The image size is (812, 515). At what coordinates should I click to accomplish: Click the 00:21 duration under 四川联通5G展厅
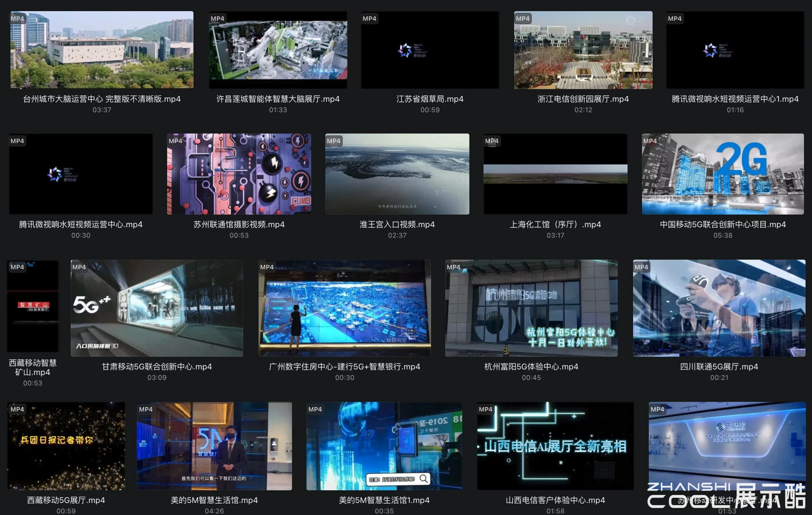pos(719,378)
